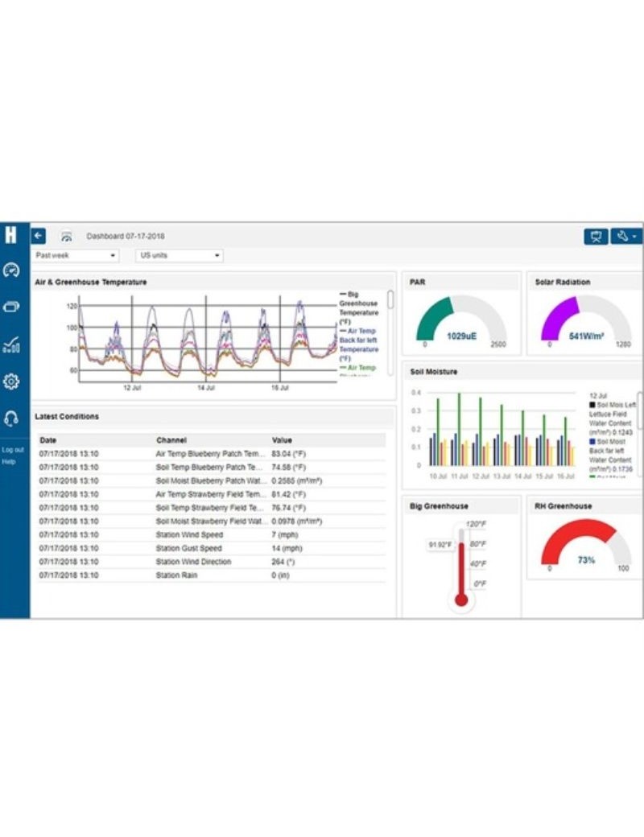The width and height of the screenshot is (644, 837).
Task: Click the Log out link
Action: click(x=13, y=450)
